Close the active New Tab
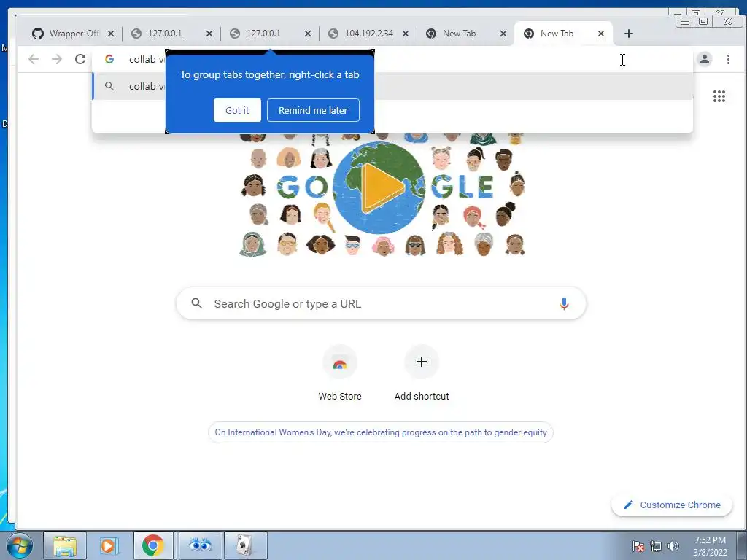Screen dimensions: 747x560 (601, 34)
